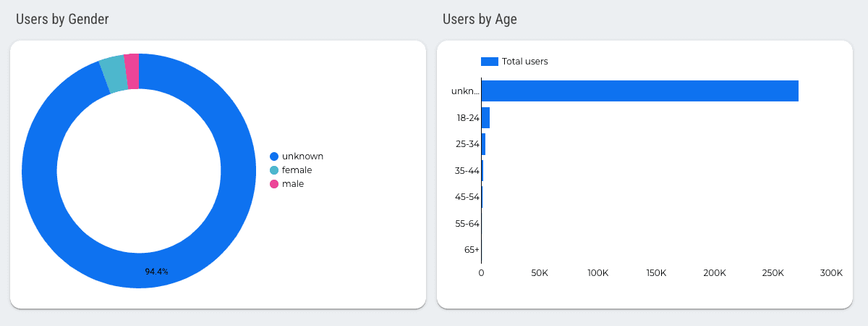Screen dimensions: 868x326
Task: Click the teal female donut slice
Action: (x=113, y=74)
